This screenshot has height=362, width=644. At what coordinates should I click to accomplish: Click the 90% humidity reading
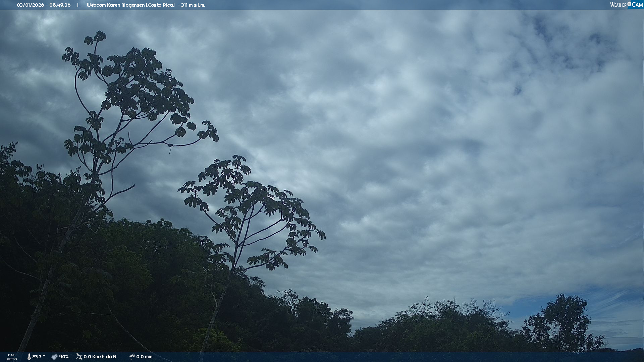[x=64, y=357]
